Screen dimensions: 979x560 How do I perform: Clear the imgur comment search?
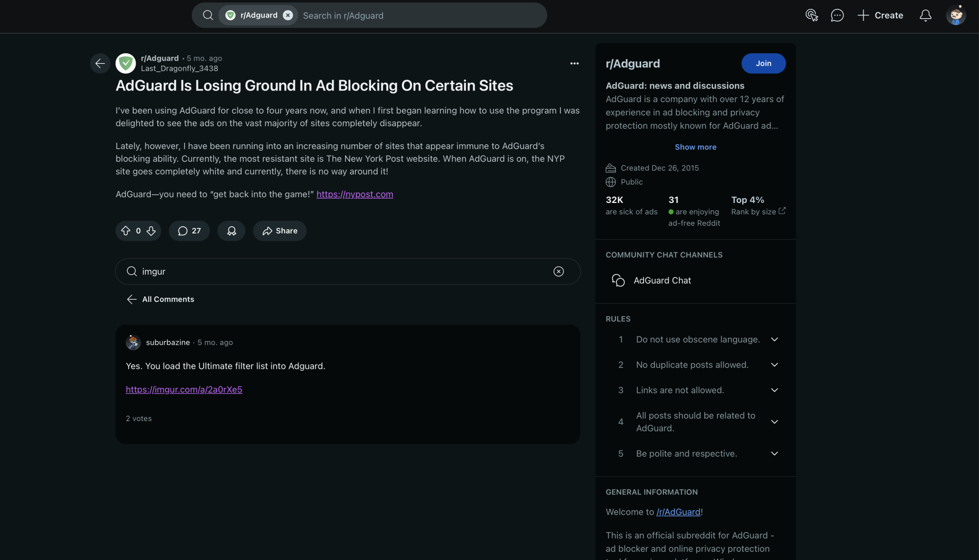[559, 271]
